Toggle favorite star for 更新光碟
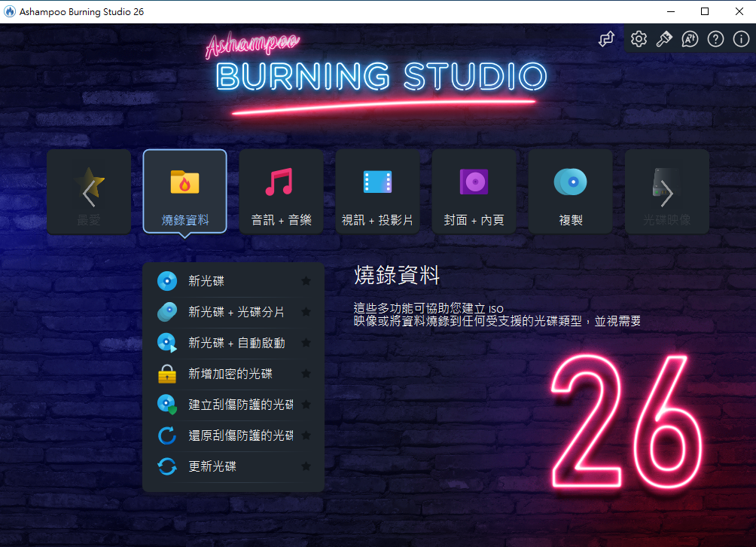 click(x=306, y=466)
